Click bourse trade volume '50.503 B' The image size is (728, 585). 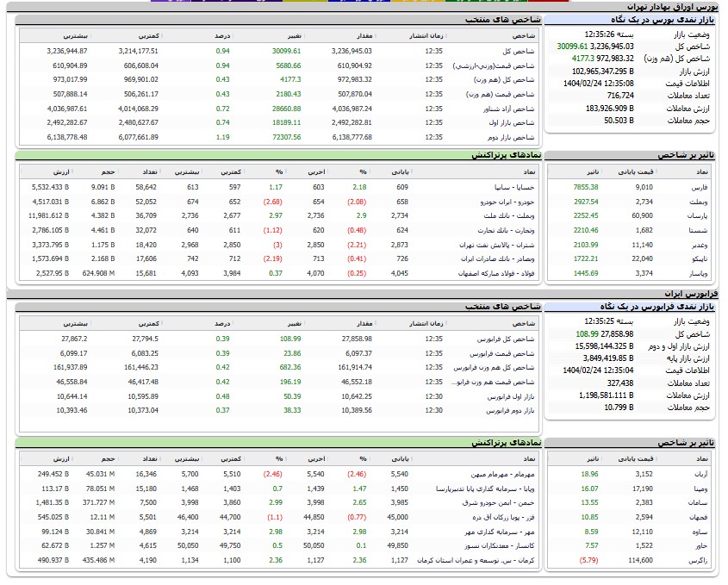pyautogui.click(x=619, y=121)
